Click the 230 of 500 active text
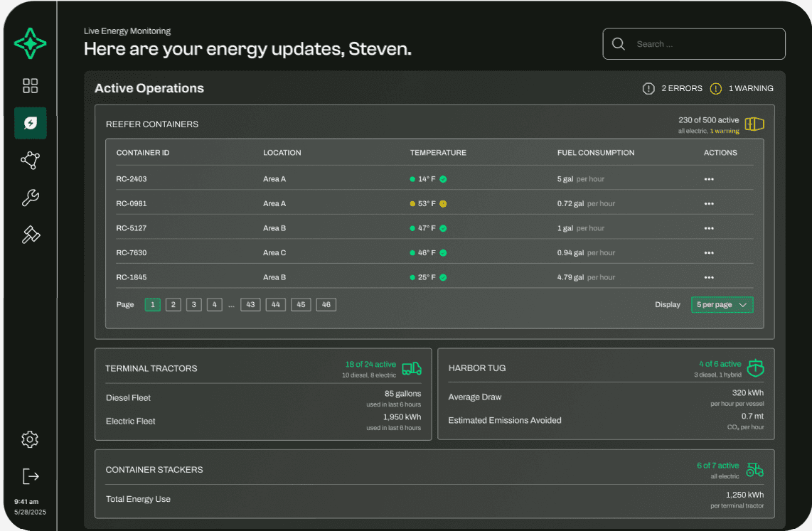812x531 pixels. pyautogui.click(x=708, y=120)
